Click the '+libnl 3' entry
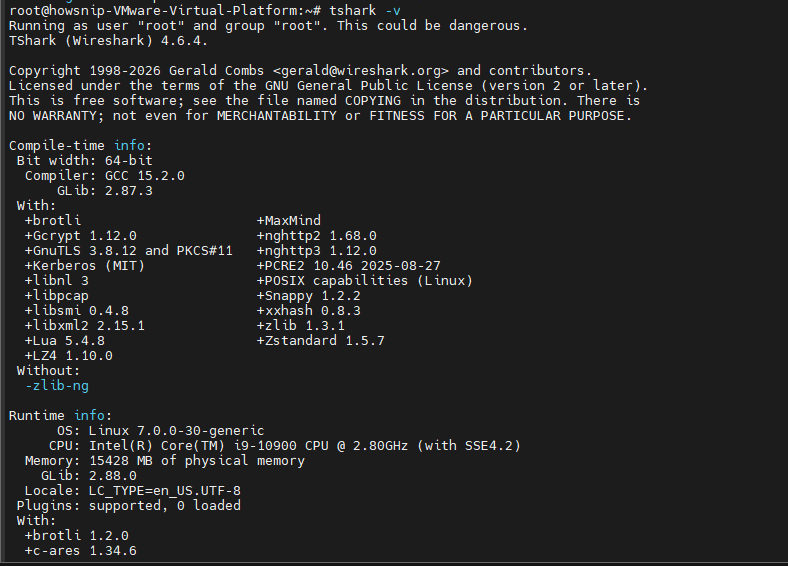The height and width of the screenshot is (566, 788). (57, 281)
